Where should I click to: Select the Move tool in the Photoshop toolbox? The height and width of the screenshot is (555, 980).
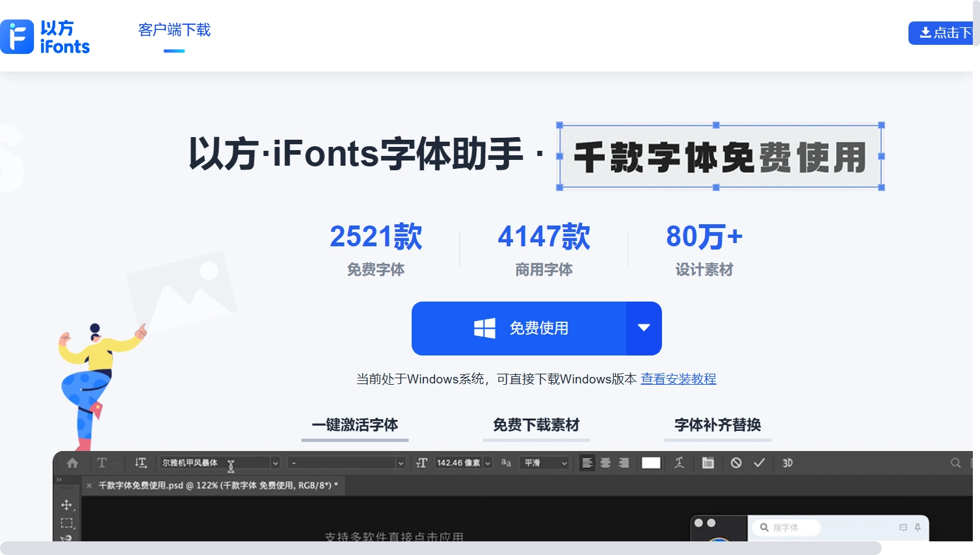point(67,505)
